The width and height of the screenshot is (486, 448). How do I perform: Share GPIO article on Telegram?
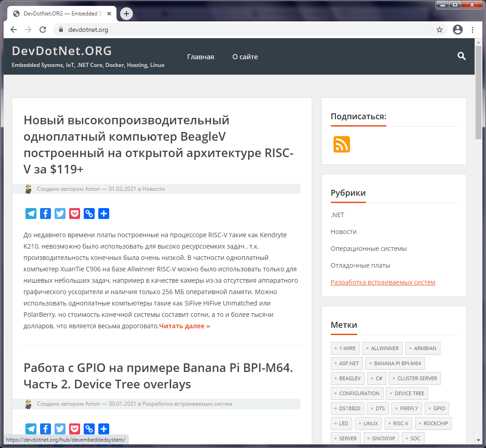pyautogui.click(x=31, y=429)
